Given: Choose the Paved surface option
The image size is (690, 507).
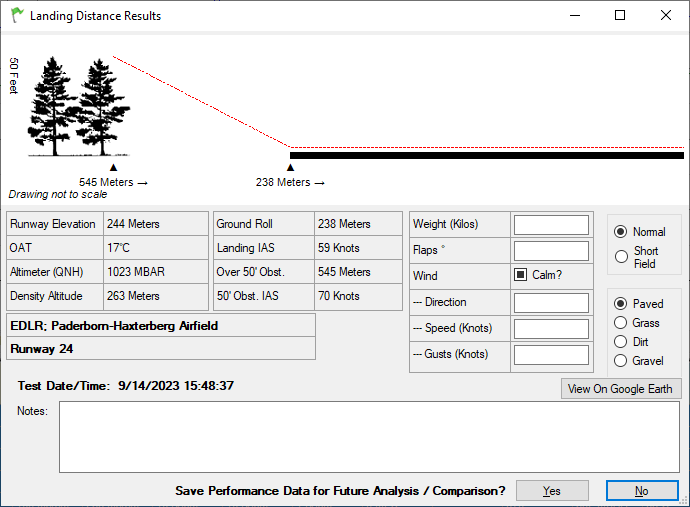Looking at the screenshot, I should tap(620, 303).
